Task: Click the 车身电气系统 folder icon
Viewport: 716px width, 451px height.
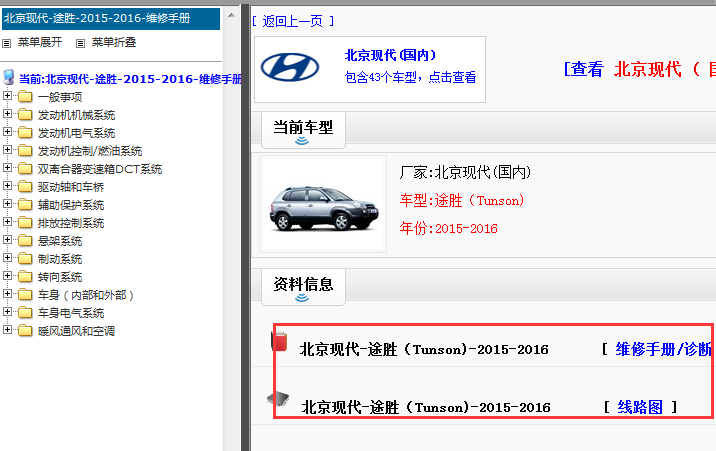Action: click(x=25, y=313)
